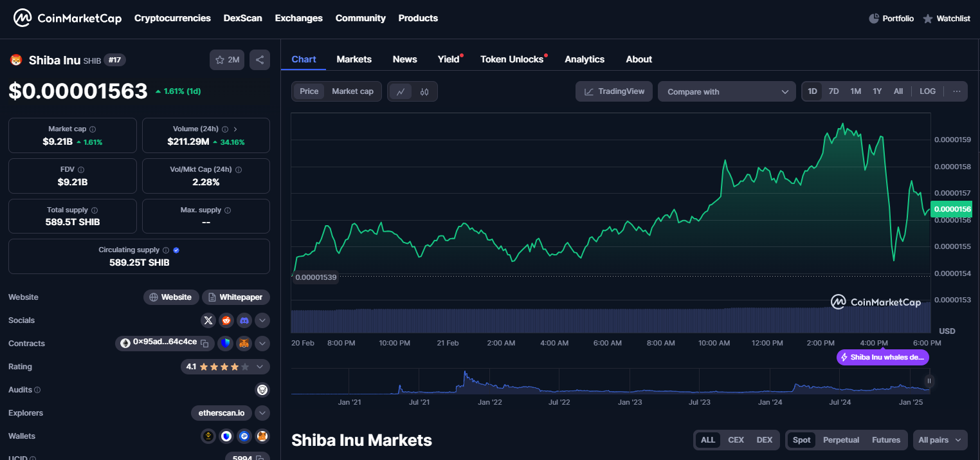This screenshot has width=980, height=460.
Task: Switch chart to Price view
Action: click(309, 91)
